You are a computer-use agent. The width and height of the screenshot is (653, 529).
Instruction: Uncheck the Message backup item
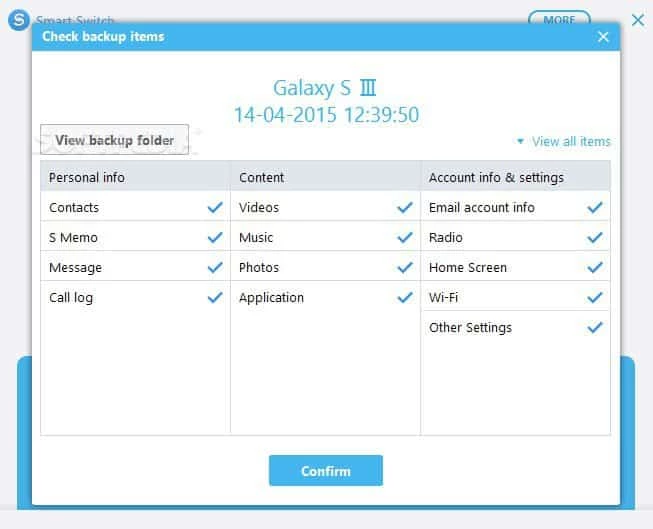tap(214, 267)
